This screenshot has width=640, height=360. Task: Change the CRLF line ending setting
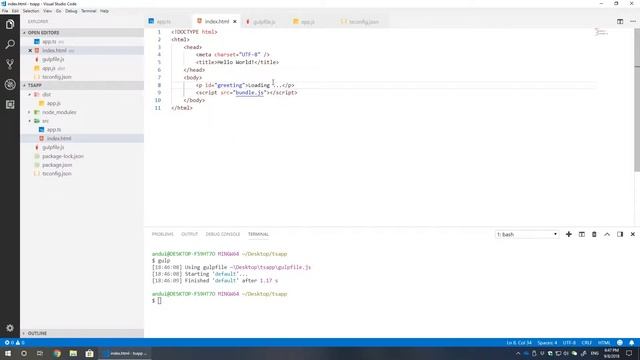[587, 343]
